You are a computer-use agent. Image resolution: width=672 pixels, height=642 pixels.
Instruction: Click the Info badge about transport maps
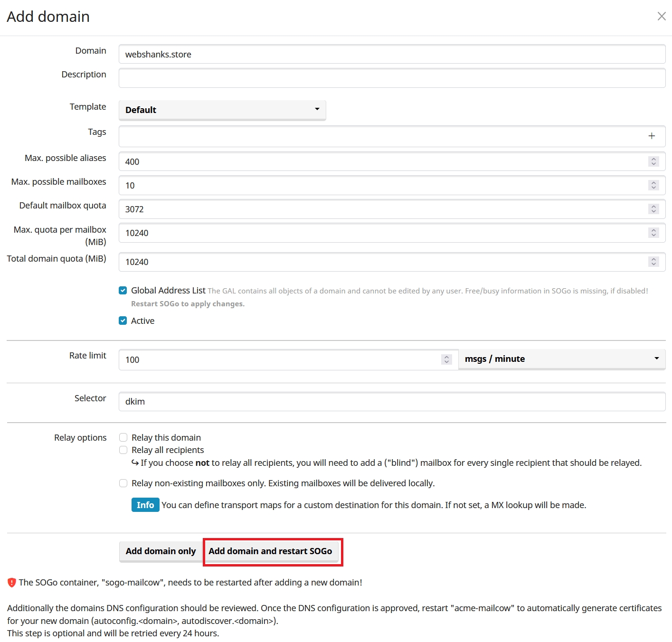[145, 505]
